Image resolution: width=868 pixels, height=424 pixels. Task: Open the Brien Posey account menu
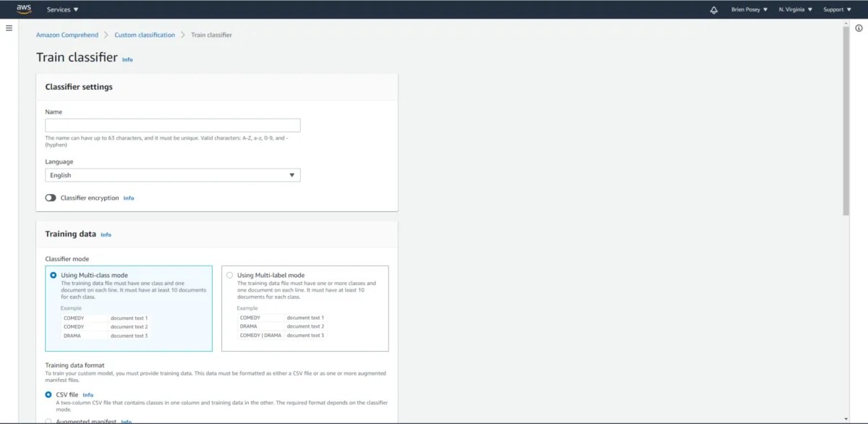click(x=749, y=9)
